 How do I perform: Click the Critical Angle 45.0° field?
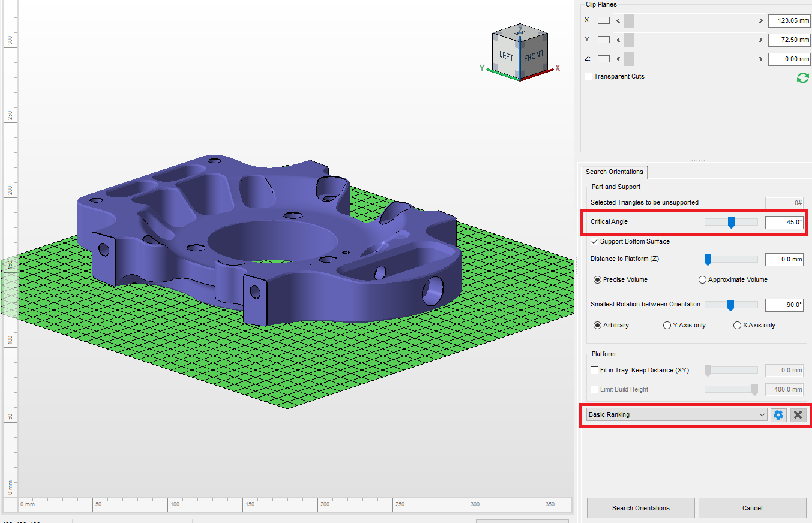[784, 222]
